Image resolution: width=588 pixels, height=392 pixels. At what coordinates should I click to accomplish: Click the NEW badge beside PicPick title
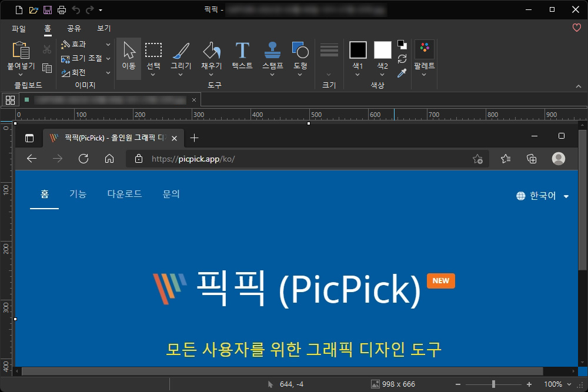point(440,281)
